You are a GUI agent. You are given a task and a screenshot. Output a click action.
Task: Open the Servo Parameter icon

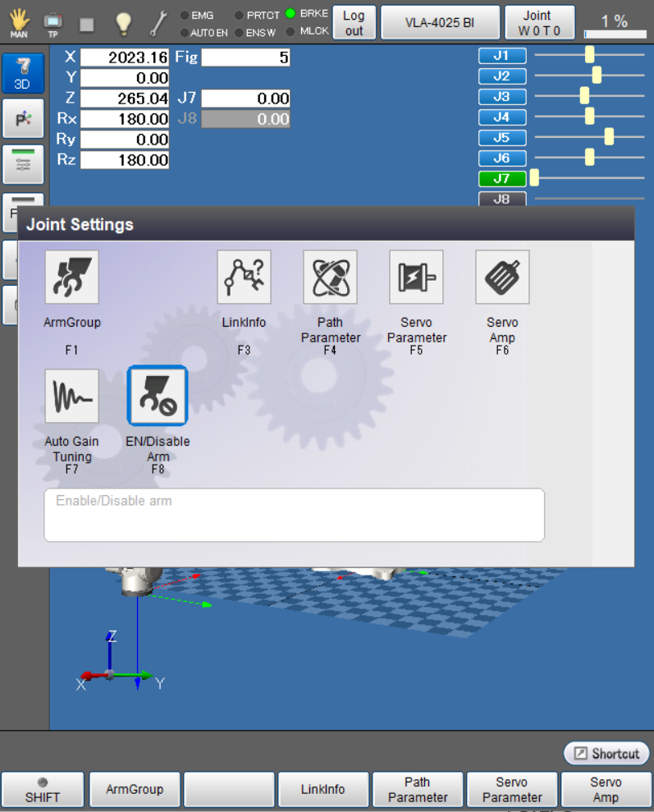click(x=416, y=278)
